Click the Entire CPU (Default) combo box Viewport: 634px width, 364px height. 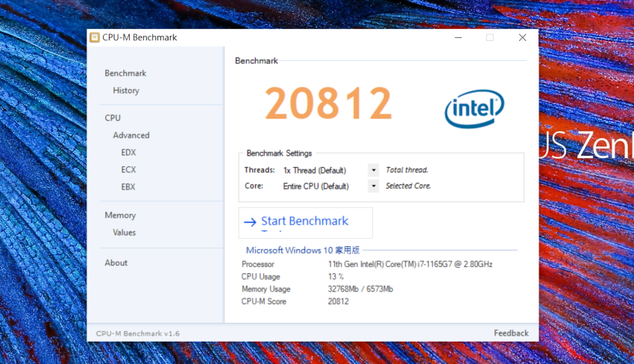[x=330, y=186]
